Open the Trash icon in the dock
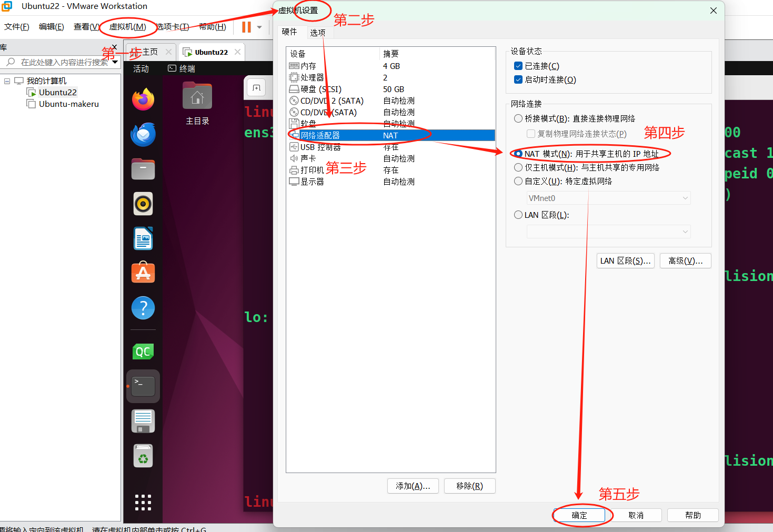The image size is (773, 532). tap(143, 456)
